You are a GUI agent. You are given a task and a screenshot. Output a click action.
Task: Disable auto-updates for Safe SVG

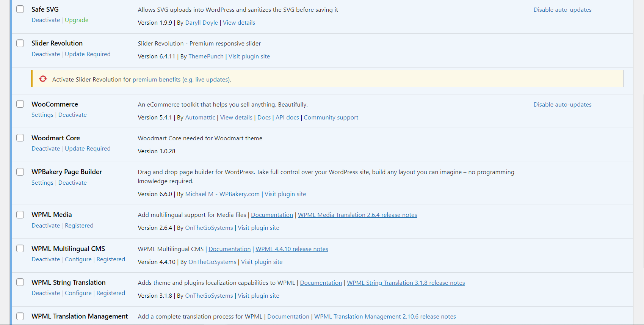563,10
